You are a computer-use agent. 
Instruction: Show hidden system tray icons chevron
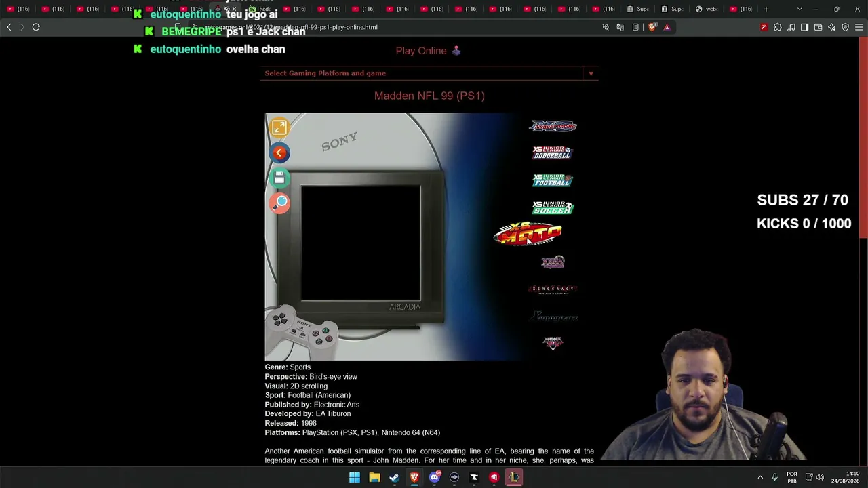(x=760, y=477)
